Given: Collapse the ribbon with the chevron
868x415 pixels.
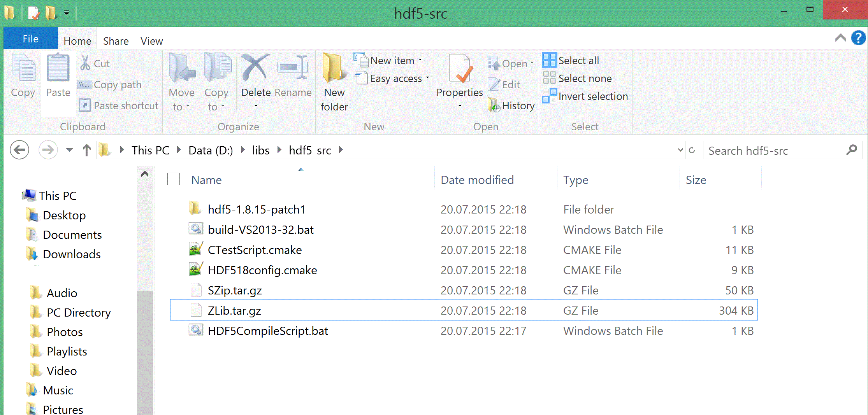Looking at the screenshot, I should pos(840,38).
